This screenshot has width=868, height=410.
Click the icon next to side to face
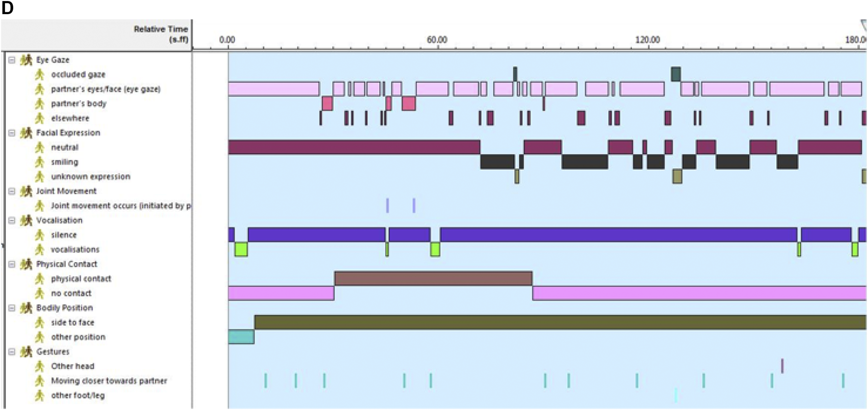[40, 322]
